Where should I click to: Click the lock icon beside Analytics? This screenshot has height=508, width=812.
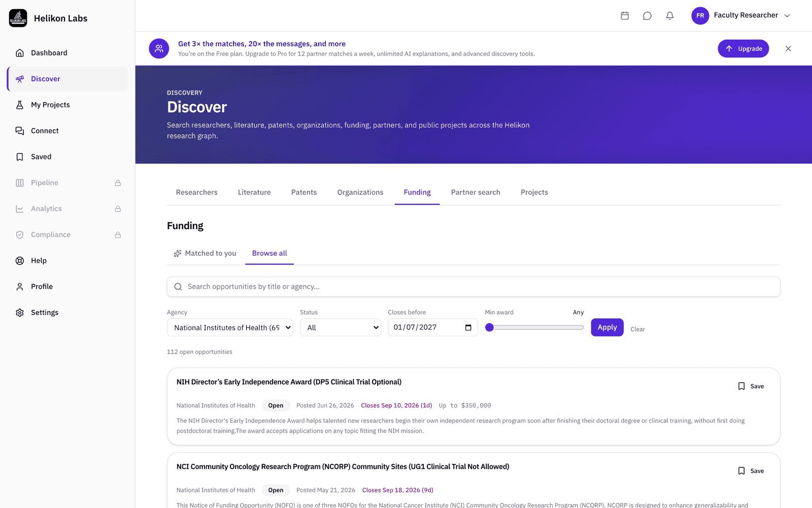pos(118,209)
